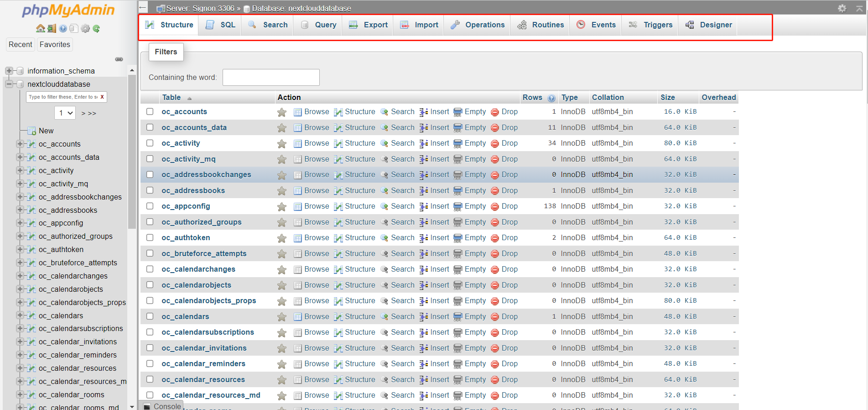Screen dimensions: 868x410
Task: Open phpMyAdmin documentation help icon
Action: coord(63,28)
